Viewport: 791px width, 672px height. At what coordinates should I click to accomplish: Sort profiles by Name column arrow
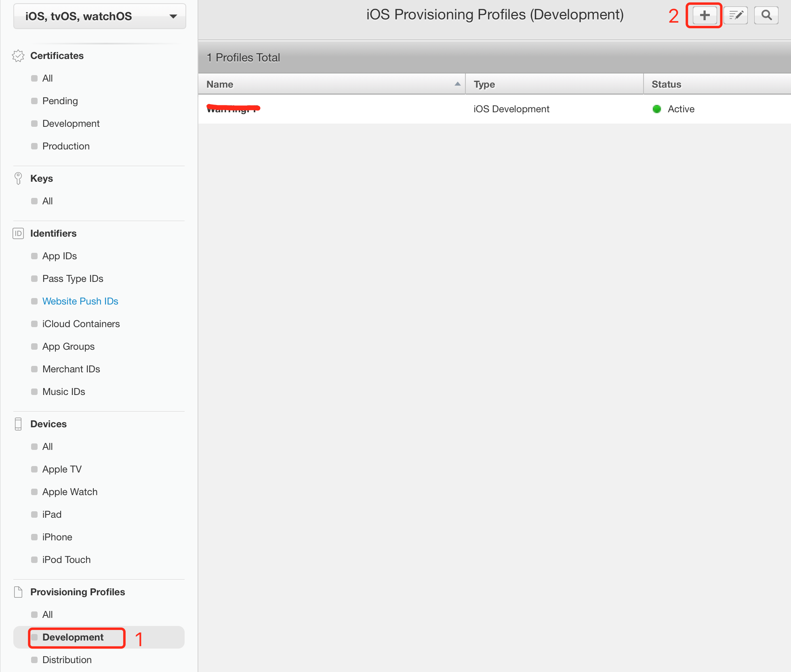pos(457,84)
